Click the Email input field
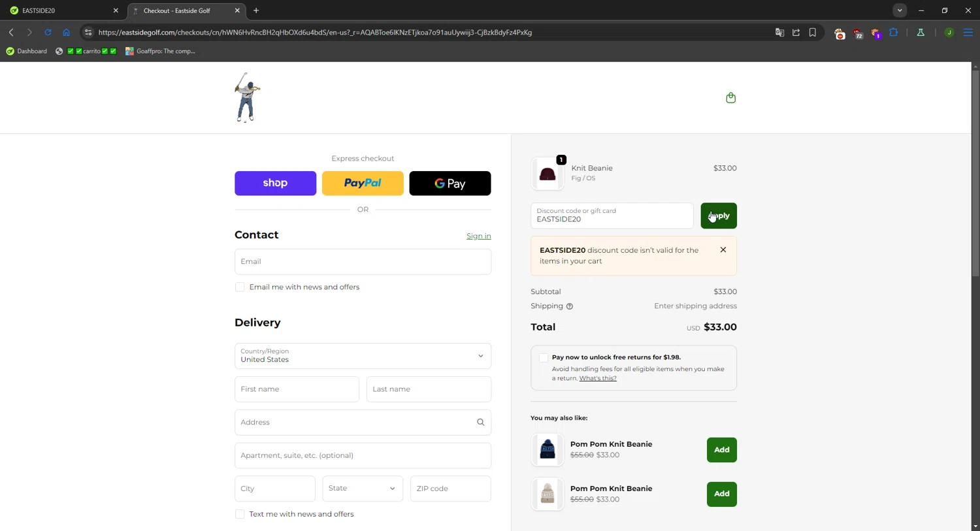The height and width of the screenshot is (531, 980). pyautogui.click(x=363, y=261)
